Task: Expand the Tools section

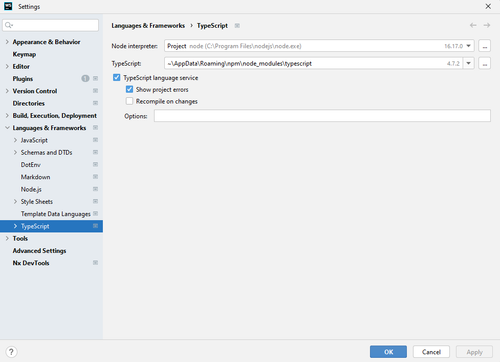Action: click(x=7, y=238)
